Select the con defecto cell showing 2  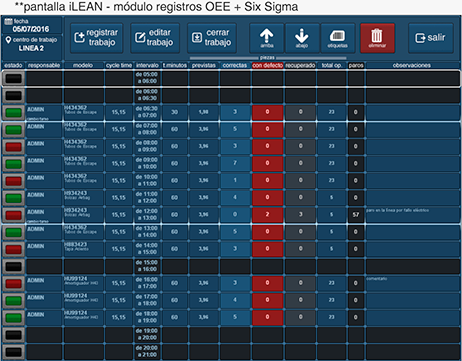coord(268,215)
